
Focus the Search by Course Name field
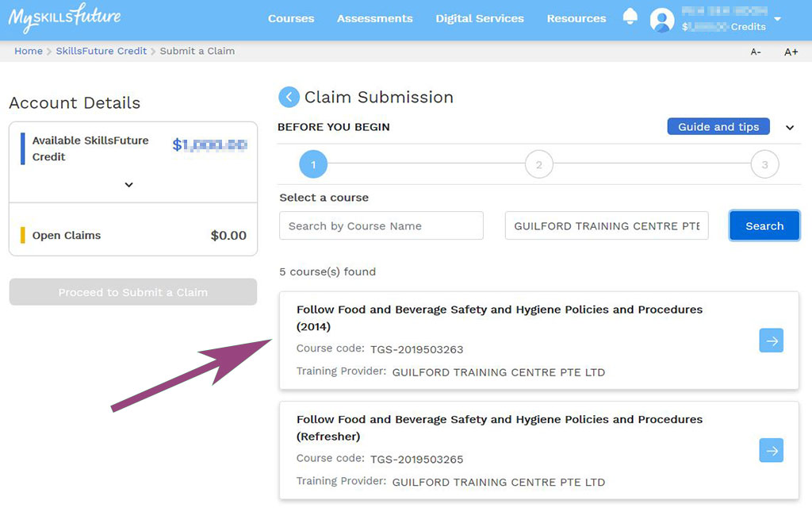click(x=381, y=225)
